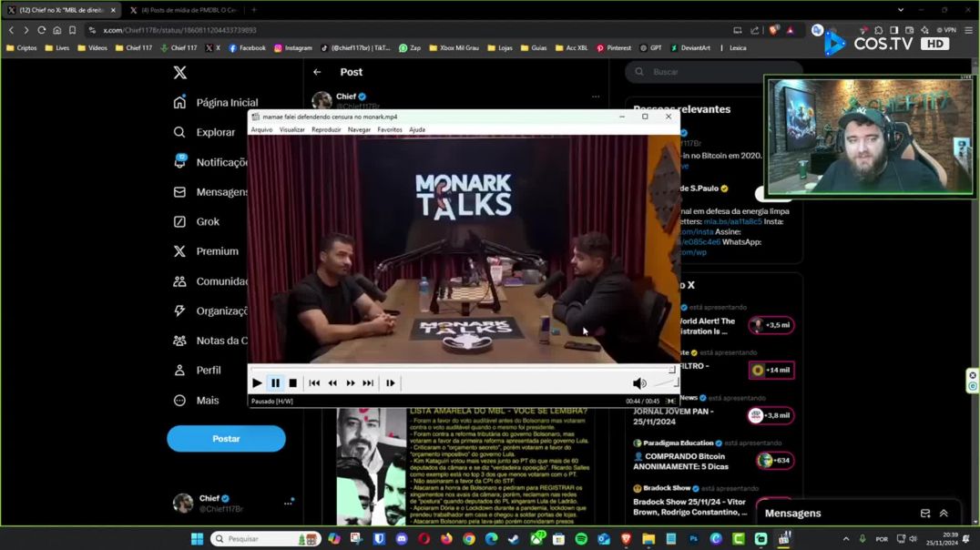Screen dimensions: 980x550
Task: Open Notas da Comunidade
Action: click(210, 341)
